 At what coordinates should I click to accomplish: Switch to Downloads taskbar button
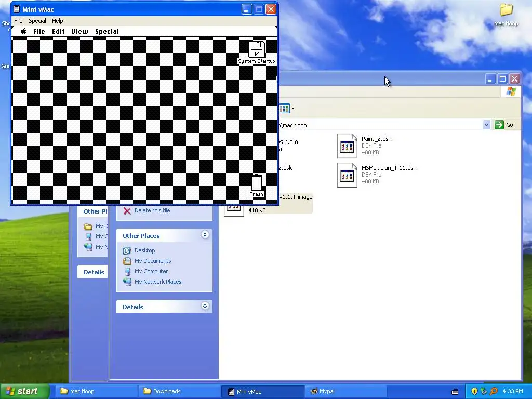click(x=179, y=391)
